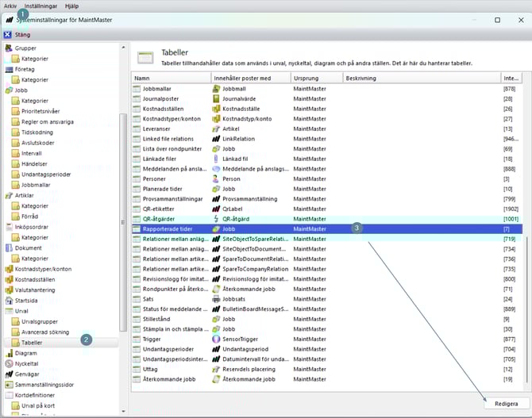Screen dimensions: 532x418
Task: Open the Arkiv menu
Action: tap(10, 6)
